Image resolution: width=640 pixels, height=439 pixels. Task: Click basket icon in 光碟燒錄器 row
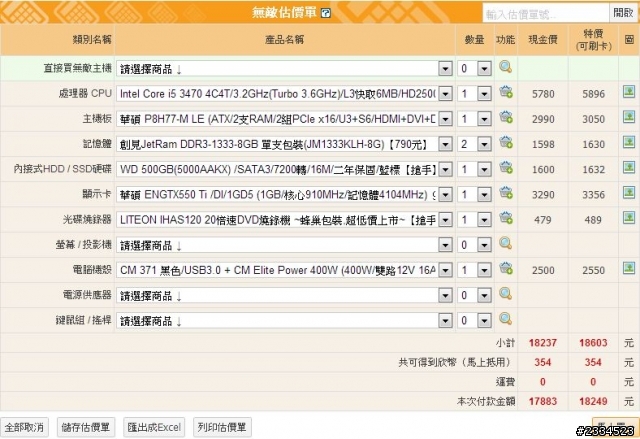(x=506, y=218)
